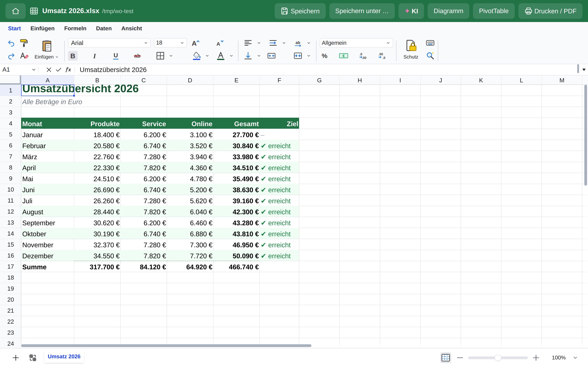Open the borders tool icon
This screenshot has height=367, width=588.
[160, 56]
